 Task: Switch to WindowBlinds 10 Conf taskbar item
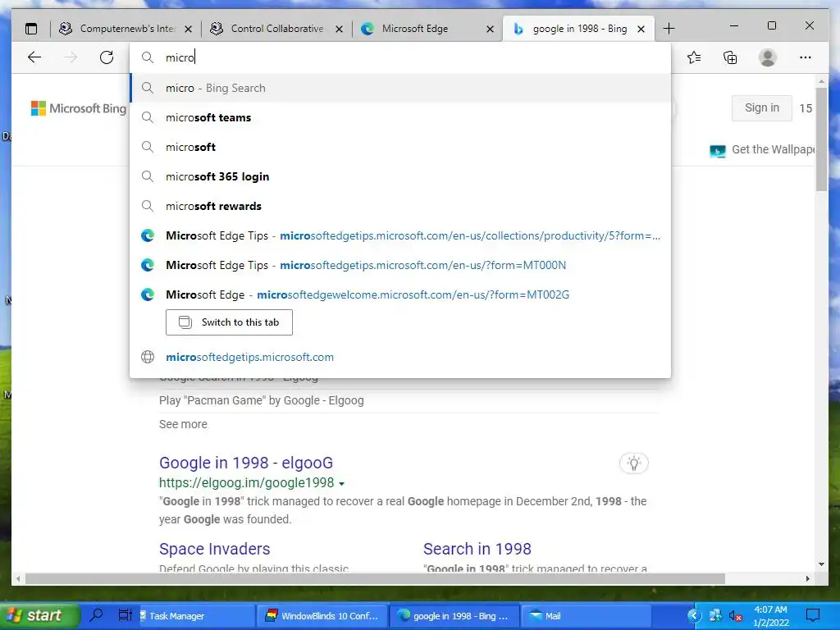[x=322, y=615]
